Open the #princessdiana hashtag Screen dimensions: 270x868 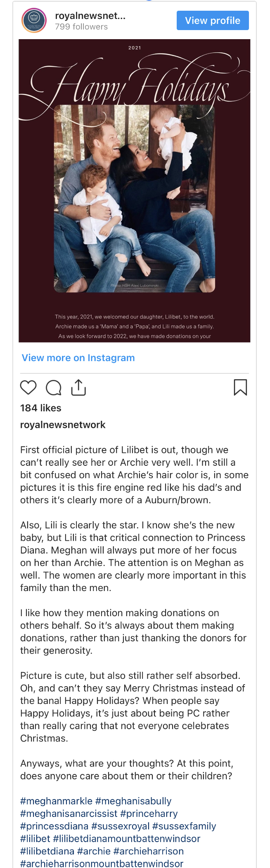click(x=54, y=826)
